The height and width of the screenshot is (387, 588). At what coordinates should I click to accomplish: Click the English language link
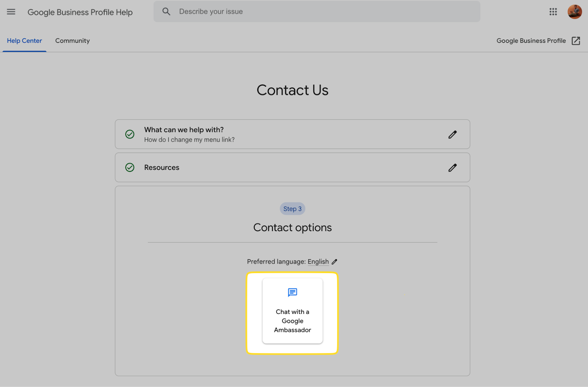point(318,262)
